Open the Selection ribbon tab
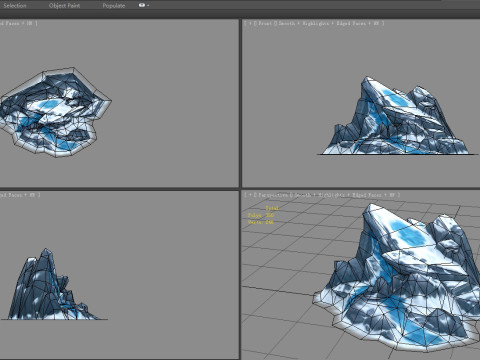The height and width of the screenshot is (360, 480). click(15, 6)
